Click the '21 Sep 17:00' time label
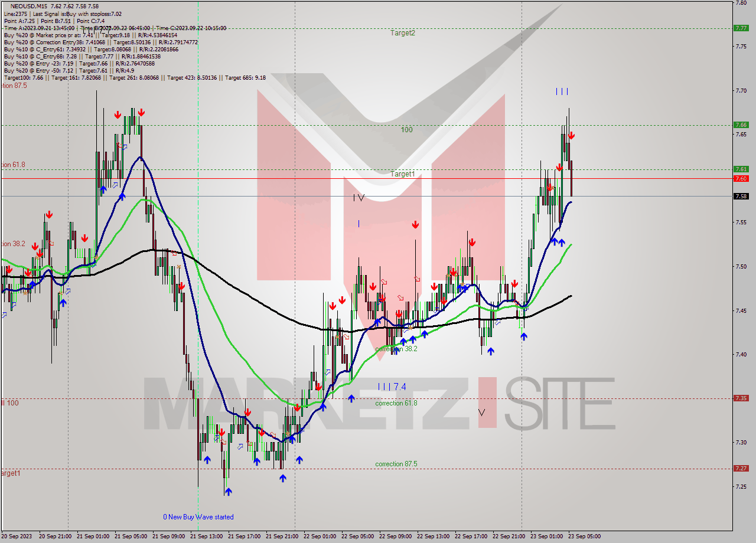The width and height of the screenshot is (756, 543). 243,537
